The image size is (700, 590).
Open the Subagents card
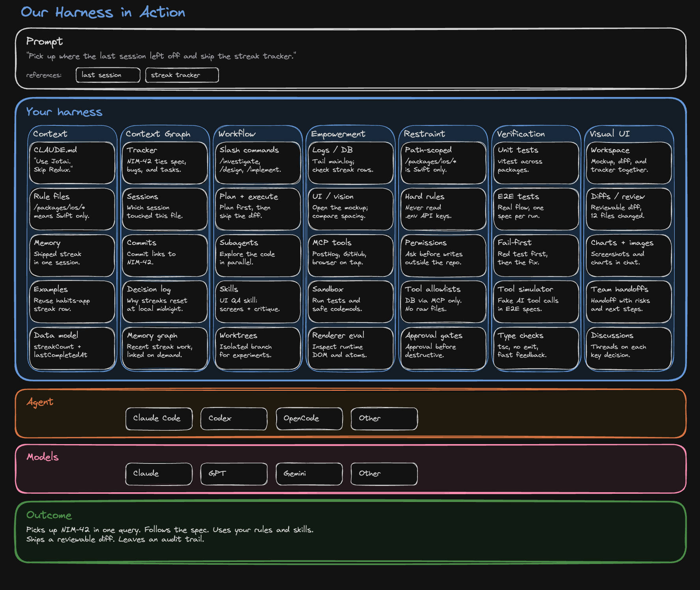pyautogui.click(x=258, y=256)
